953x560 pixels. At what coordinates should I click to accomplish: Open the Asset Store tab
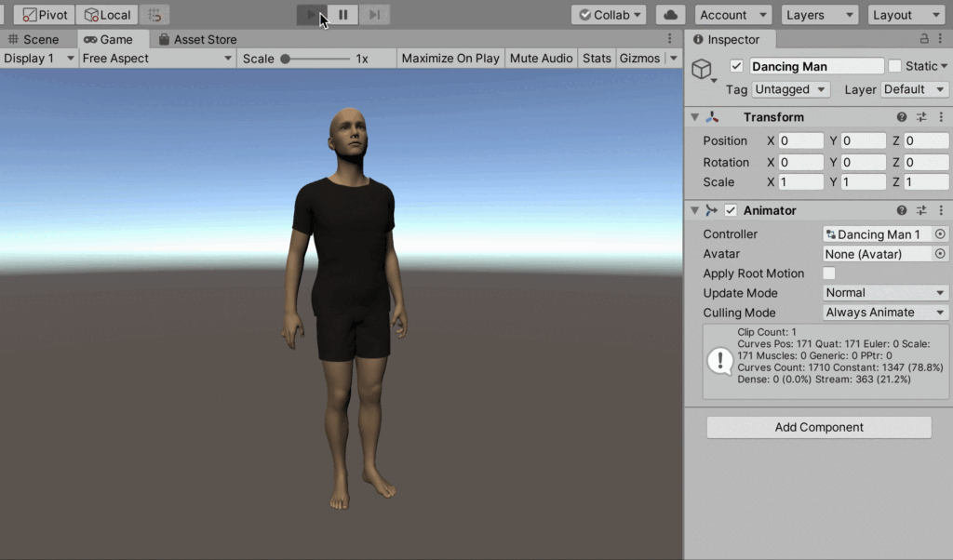tap(197, 39)
